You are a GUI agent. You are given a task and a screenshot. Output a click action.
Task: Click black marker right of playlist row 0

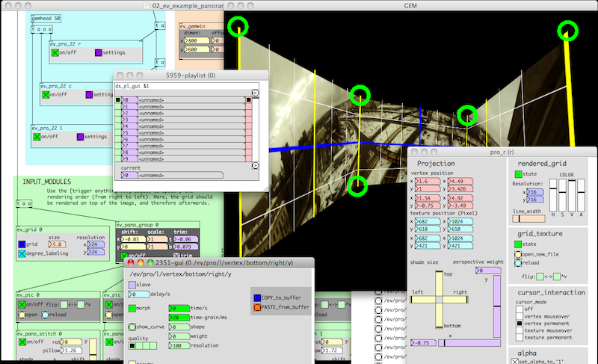[249, 100]
